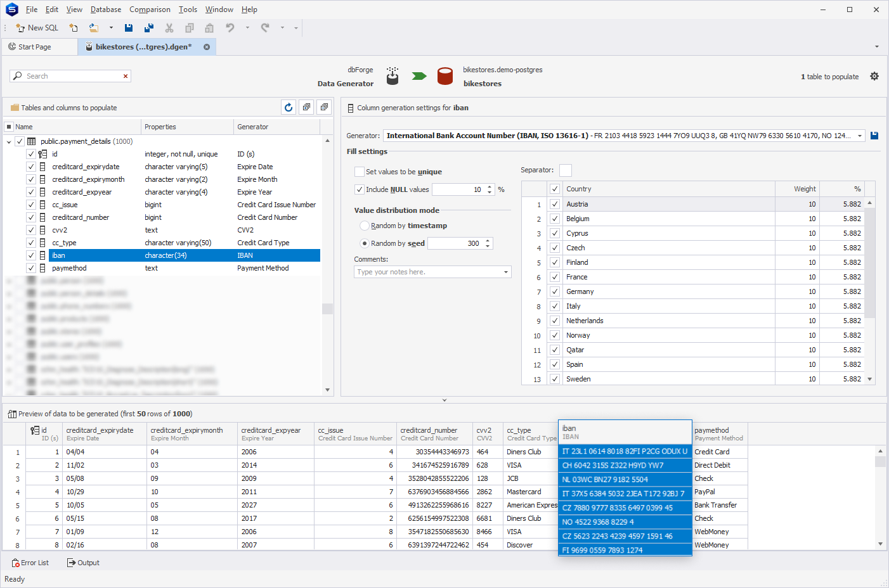This screenshot has height=588, width=889.
Task: Click the Redo arrow icon
Action: pyautogui.click(x=265, y=28)
